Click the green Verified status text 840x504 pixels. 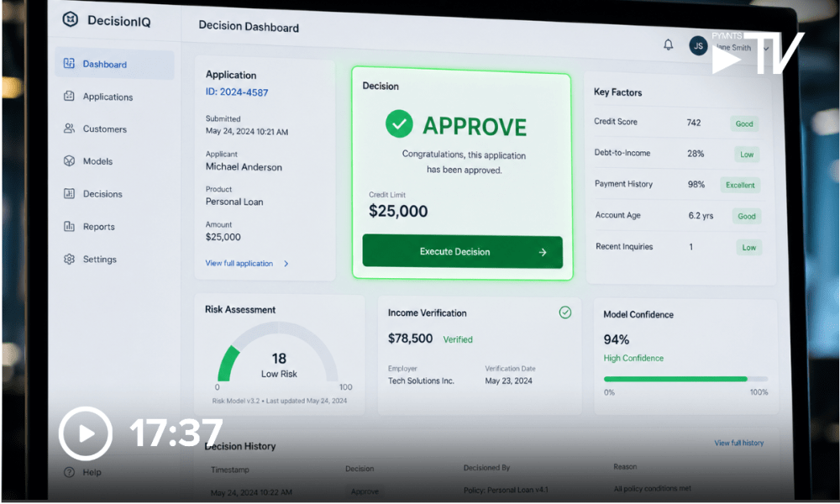[x=458, y=339]
